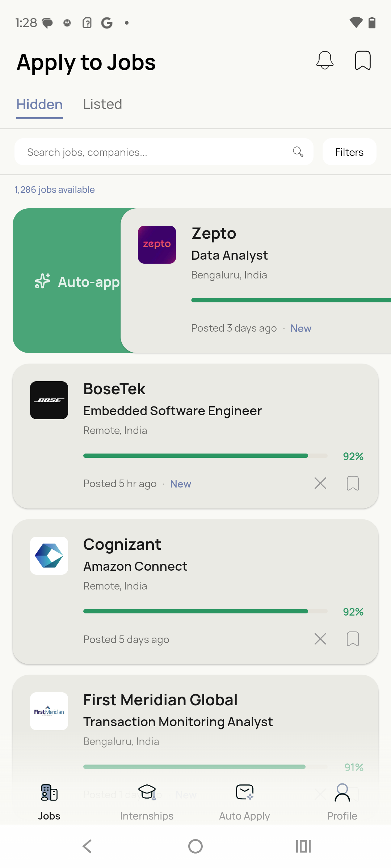Save the Cognizant job with bookmark
391x868 pixels.
[353, 639]
